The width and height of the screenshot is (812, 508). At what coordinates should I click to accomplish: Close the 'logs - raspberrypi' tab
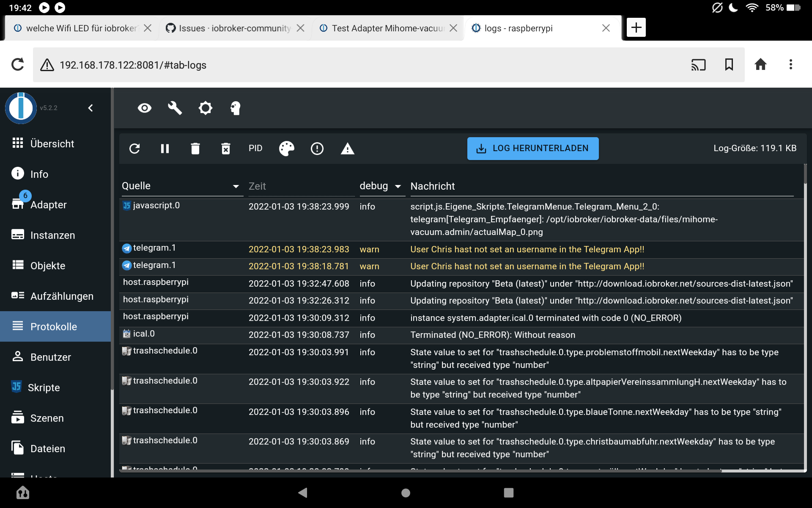pos(606,28)
